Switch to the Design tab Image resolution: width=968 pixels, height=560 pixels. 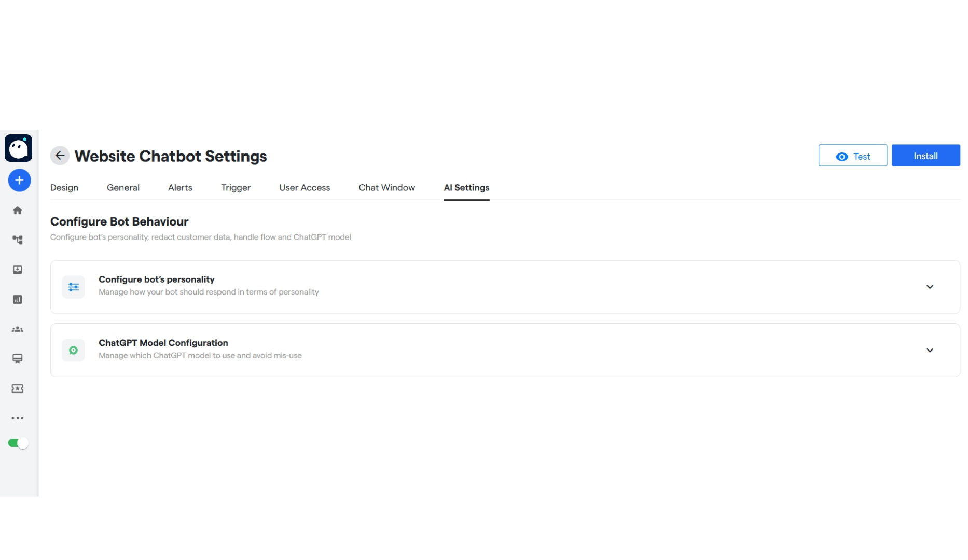(x=64, y=188)
